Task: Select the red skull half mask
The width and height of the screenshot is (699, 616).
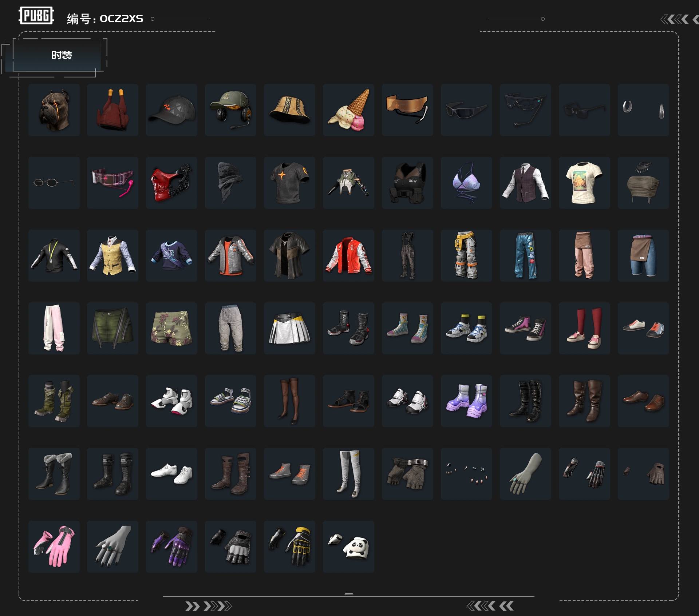Action: click(x=171, y=183)
